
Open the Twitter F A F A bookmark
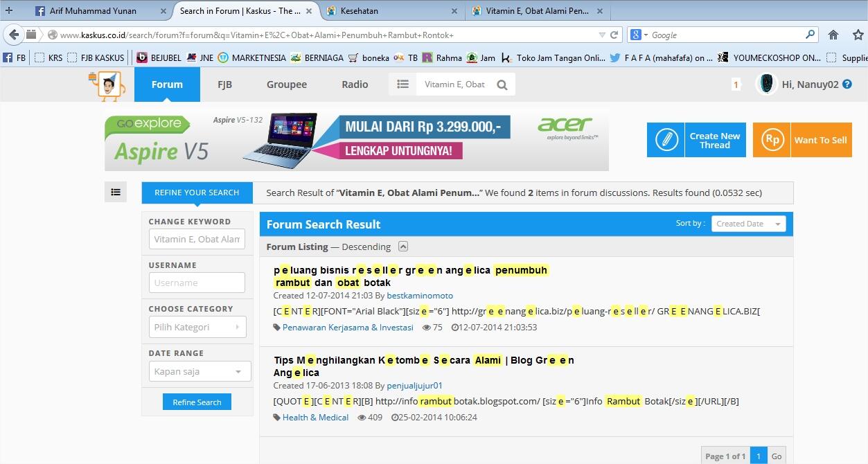click(661, 58)
